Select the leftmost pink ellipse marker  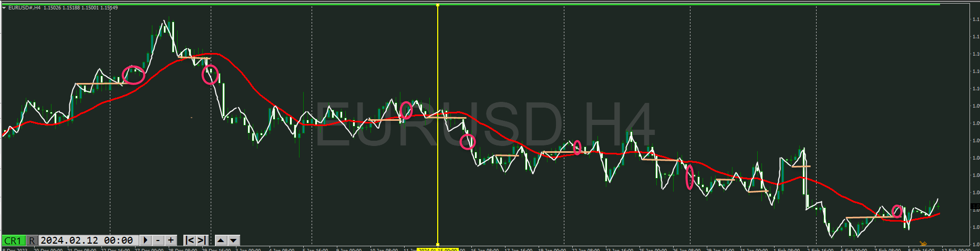pyautogui.click(x=133, y=75)
